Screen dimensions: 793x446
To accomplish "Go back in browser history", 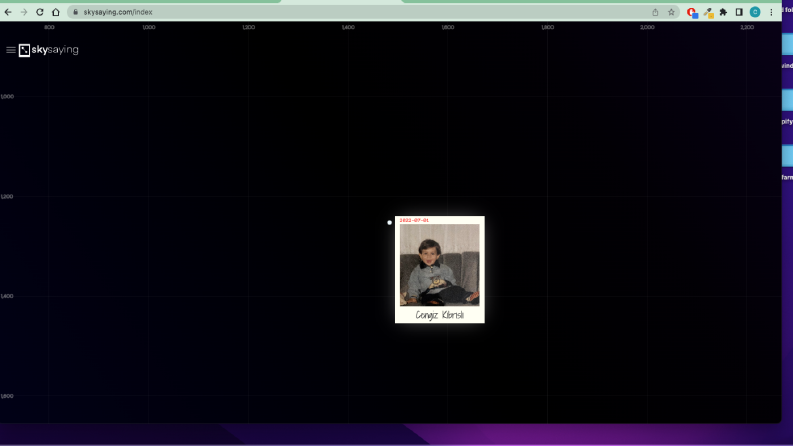I will coord(8,12).
